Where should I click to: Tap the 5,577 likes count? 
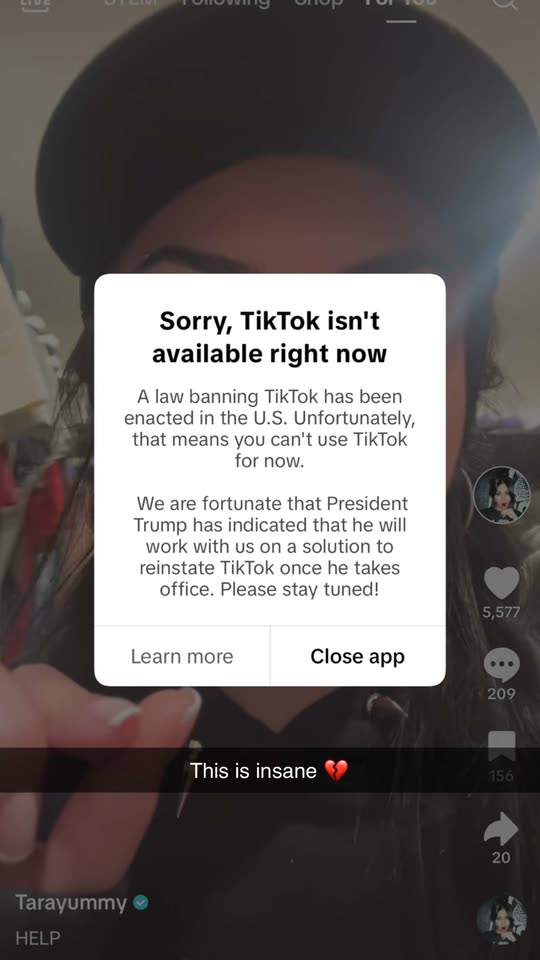(x=501, y=612)
